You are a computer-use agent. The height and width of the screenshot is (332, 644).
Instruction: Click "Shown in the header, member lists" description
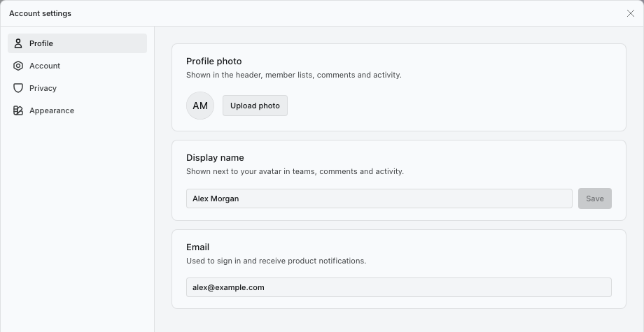coord(294,75)
